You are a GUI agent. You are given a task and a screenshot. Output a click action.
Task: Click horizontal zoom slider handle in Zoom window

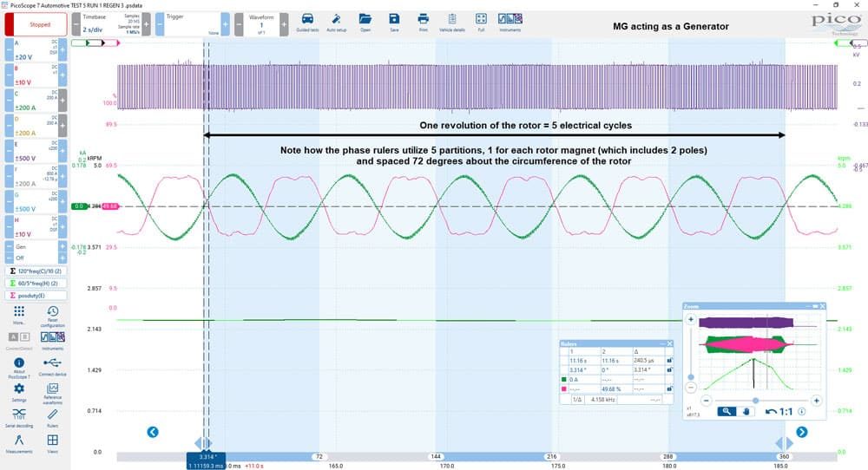pos(755,401)
